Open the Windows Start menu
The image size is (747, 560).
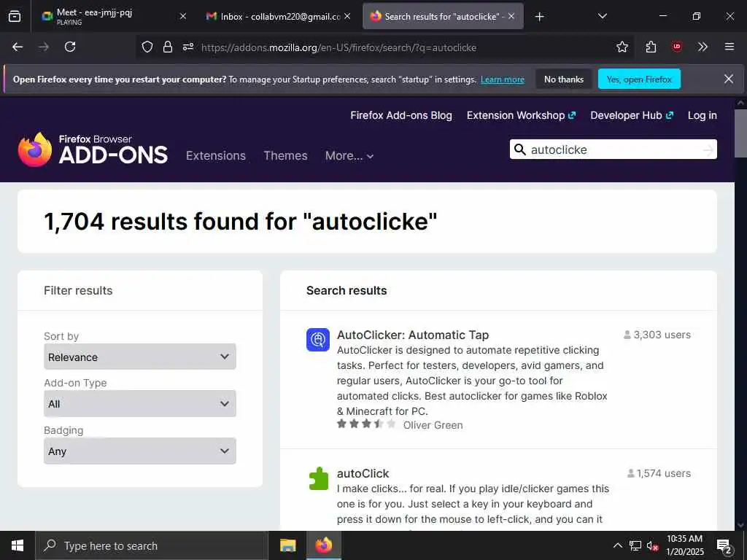coord(18,545)
